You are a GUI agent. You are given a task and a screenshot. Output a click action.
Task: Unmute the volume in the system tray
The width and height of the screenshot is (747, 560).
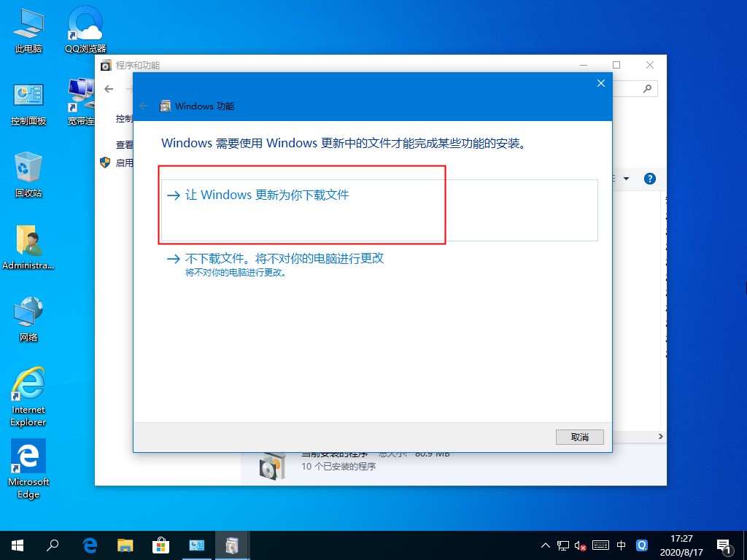(x=581, y=545)
